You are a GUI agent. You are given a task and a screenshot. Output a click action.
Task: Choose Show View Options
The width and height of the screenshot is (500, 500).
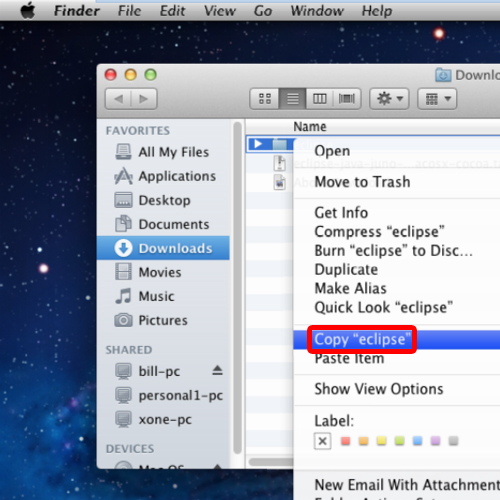click(397, 389)
